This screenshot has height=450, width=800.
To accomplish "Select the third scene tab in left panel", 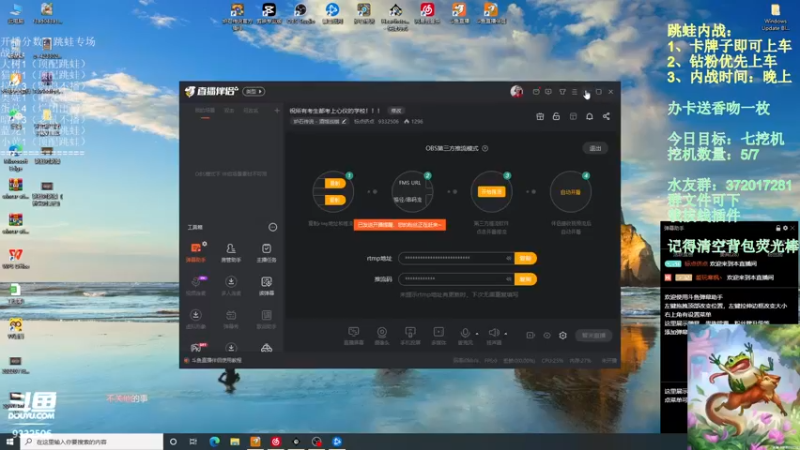I will [251, 111].
